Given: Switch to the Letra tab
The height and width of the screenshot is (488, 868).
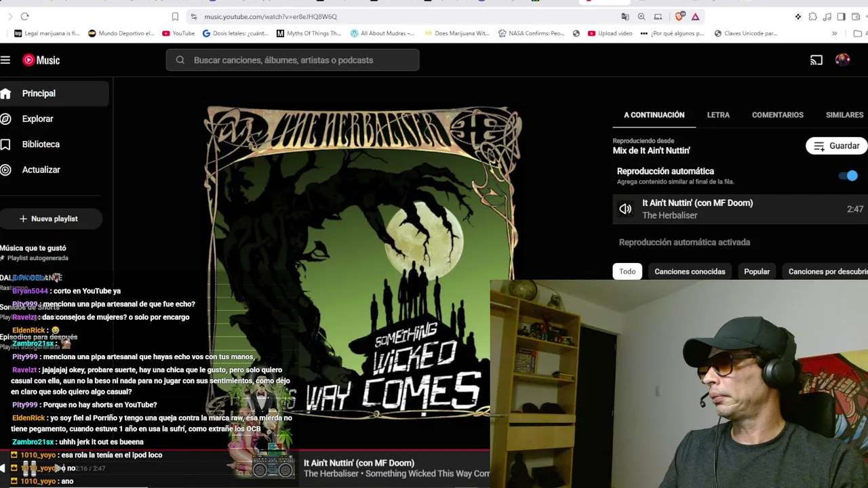Looking at the screenshot, I should [x=718, y=115].
